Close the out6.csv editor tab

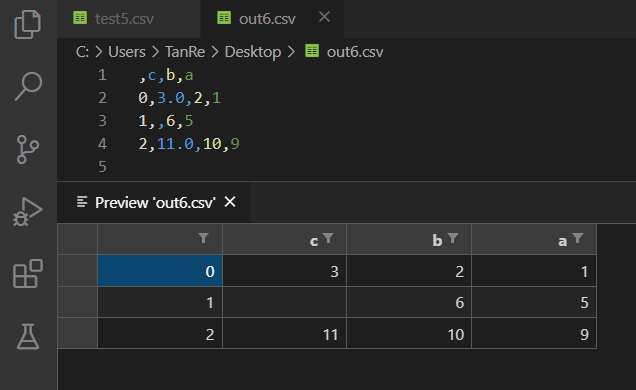[324, 17]
